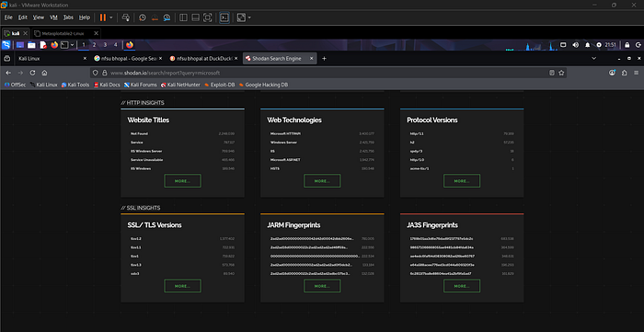Open the Firefox account icon

click(613, 73)
